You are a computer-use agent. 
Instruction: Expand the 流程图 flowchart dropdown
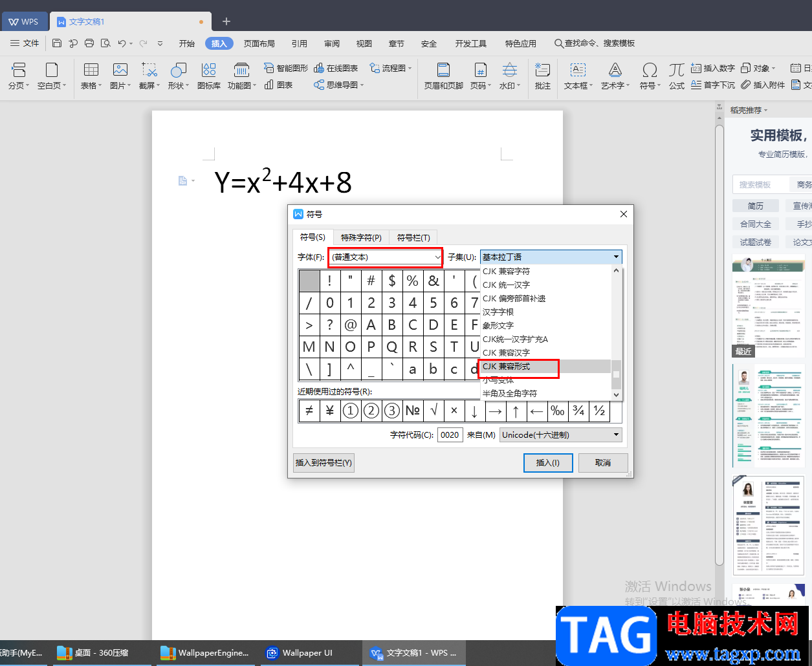[x=410, y=68]
